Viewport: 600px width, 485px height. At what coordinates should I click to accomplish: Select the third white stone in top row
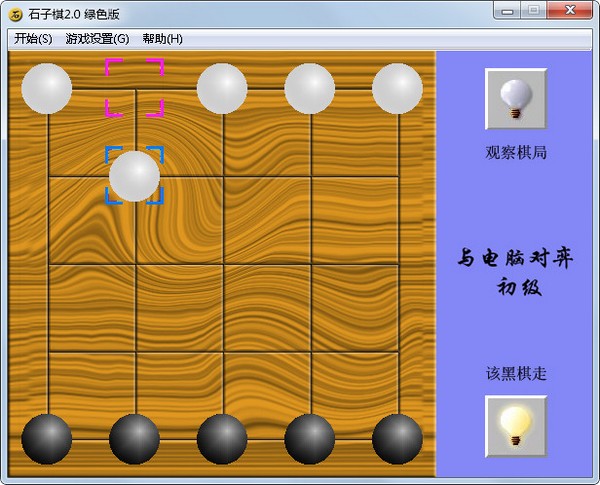point(222,88)
